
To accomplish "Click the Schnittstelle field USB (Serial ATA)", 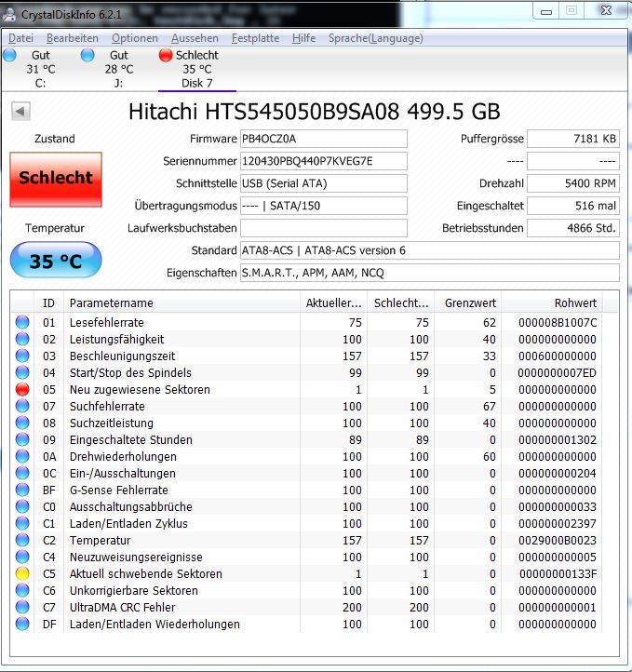I will pos(324,183).
